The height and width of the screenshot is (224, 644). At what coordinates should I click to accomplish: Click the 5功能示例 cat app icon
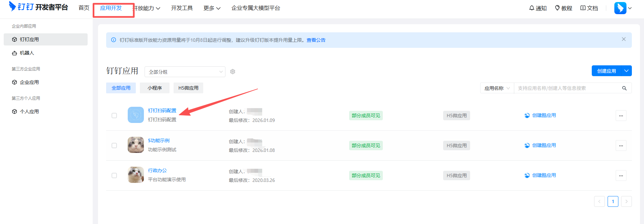pyautogui.click(x=136, y=145)
